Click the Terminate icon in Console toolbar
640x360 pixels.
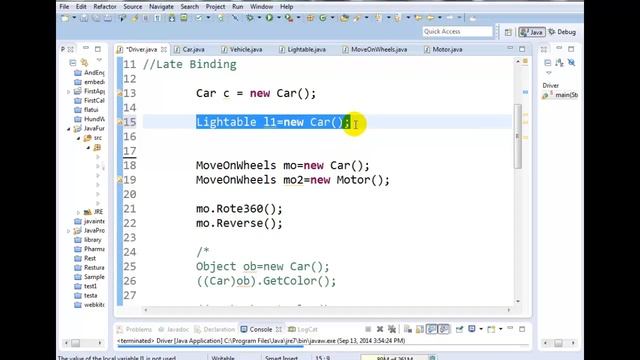368,329
